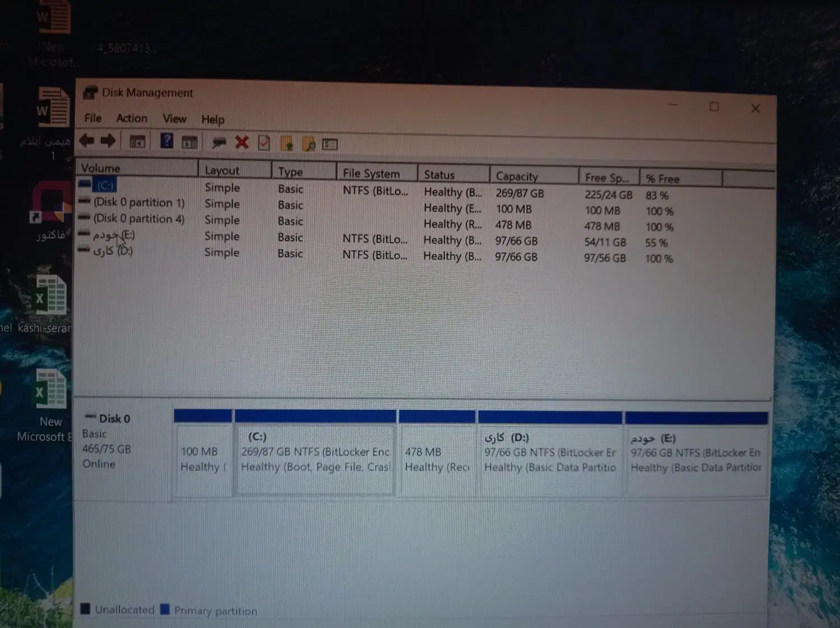The width and height of the screenshot is (840, 628).
Task: Click the 97/56 GB free space cell
Action: 605,258
